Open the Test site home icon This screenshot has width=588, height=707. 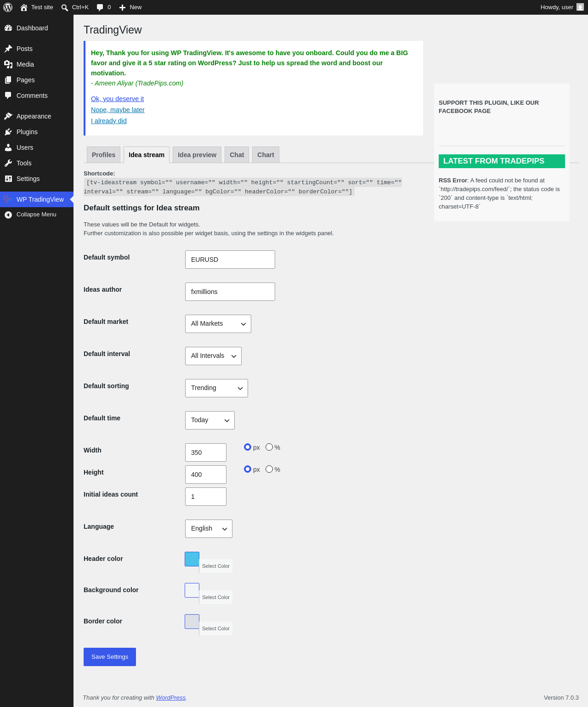click(24, 7)
